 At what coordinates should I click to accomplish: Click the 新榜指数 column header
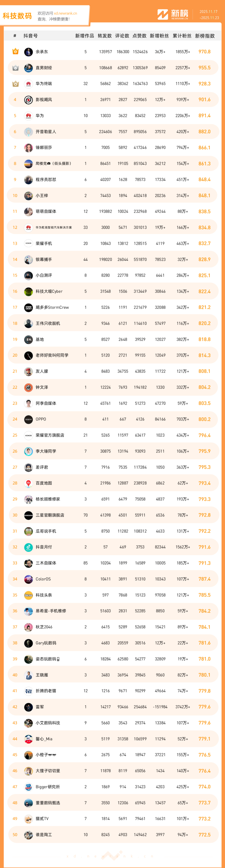tap(205, 36)
